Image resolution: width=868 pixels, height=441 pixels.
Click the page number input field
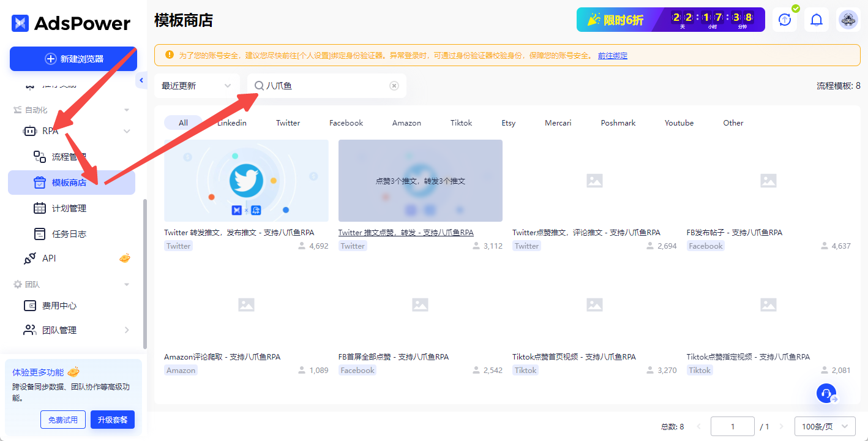tap(732, 426)
